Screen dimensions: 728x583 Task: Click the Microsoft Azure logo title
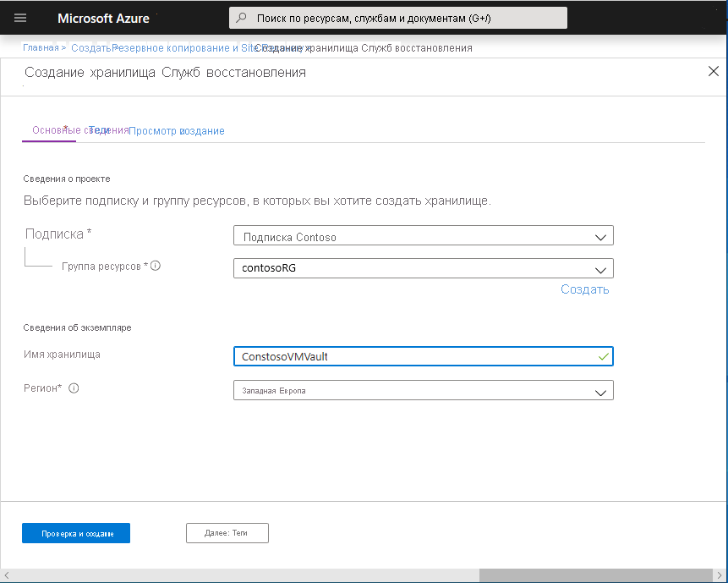[103, 18]
